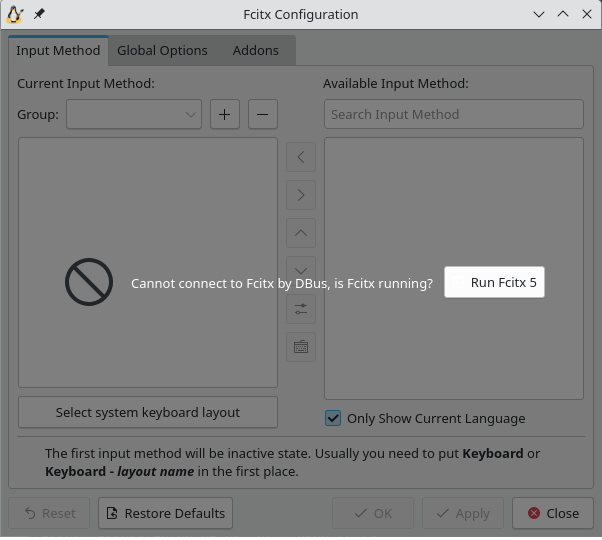Click the Reset button
Screen dimensions: 602x540
point(49,514)
